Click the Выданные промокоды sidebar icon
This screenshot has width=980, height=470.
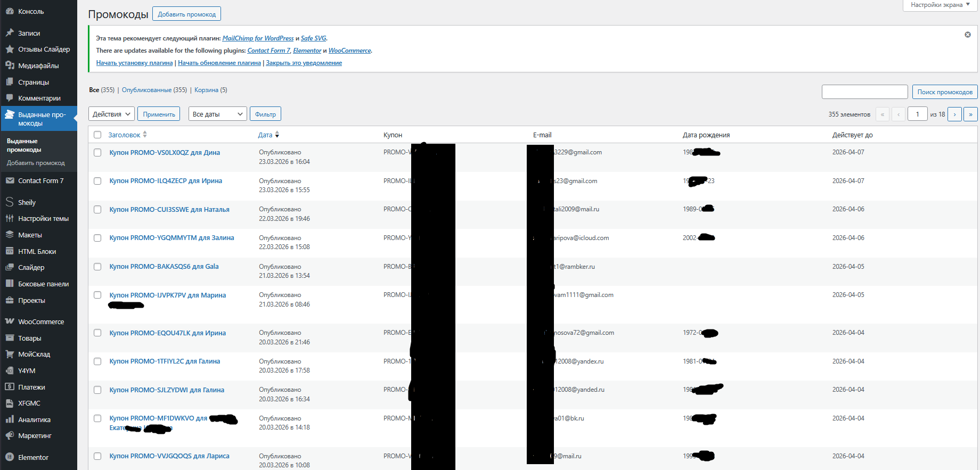(10, 114)
